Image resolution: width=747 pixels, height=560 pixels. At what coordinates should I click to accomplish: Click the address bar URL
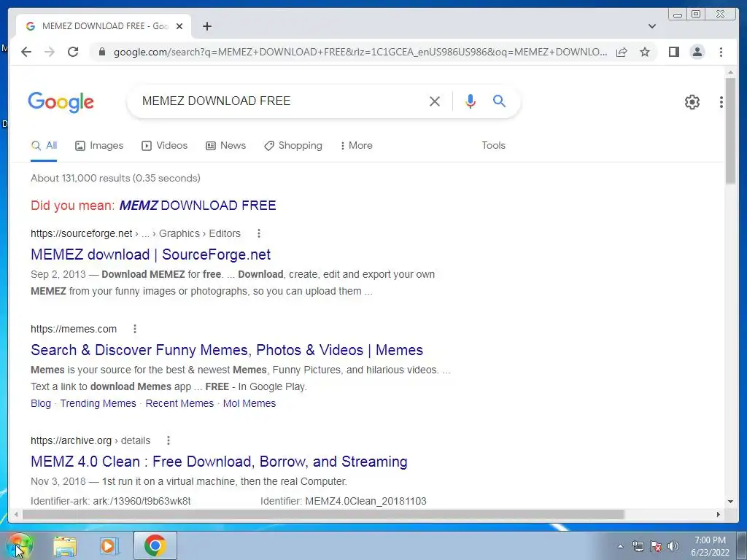coord(360,52)
